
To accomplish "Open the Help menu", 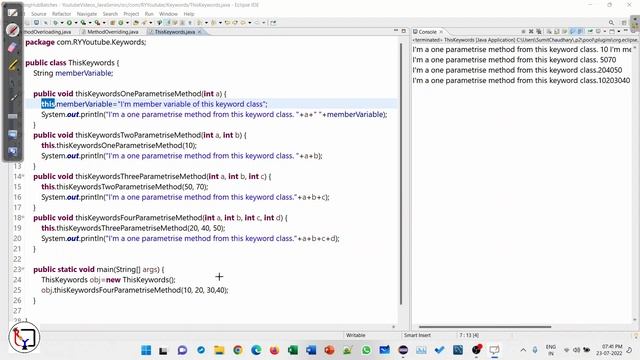I will tap(189, 14).
